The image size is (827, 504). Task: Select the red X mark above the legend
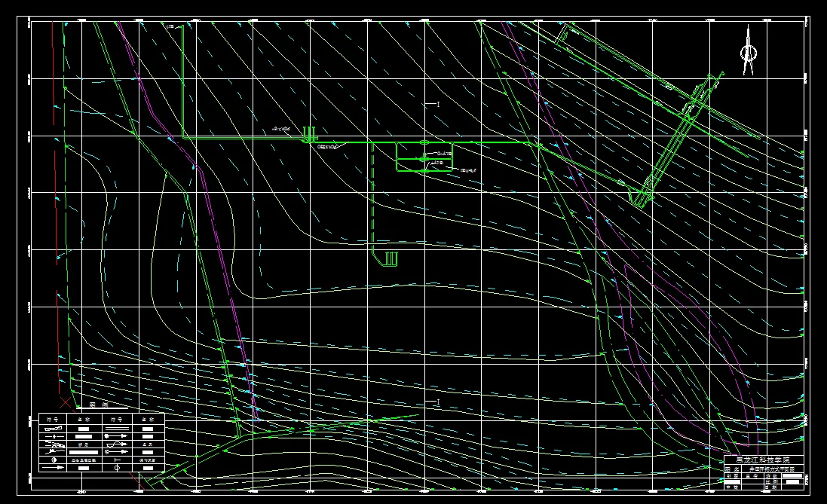66,404
